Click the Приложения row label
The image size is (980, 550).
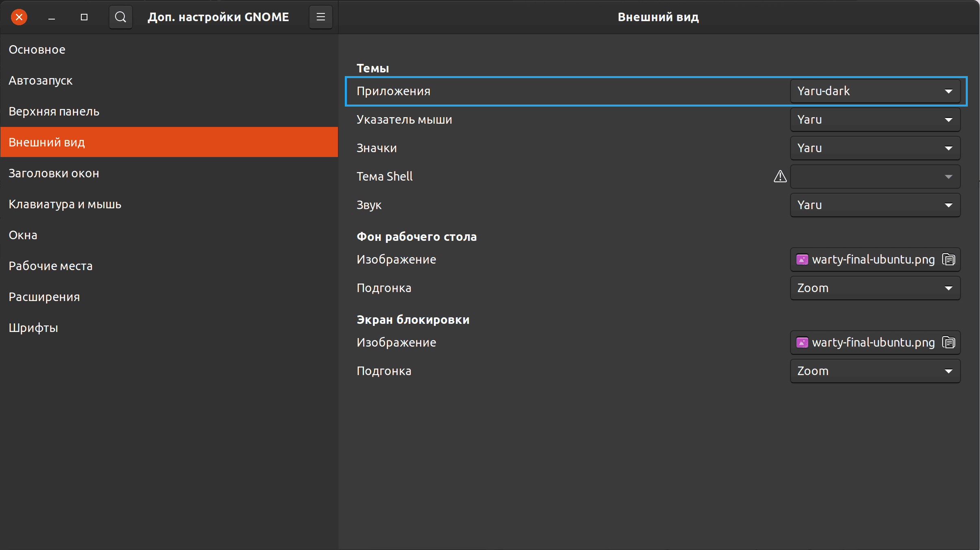[393, 91]
